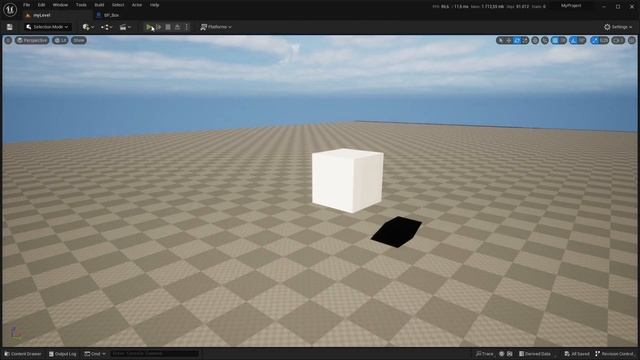Click the Stop simulation button

168,27
